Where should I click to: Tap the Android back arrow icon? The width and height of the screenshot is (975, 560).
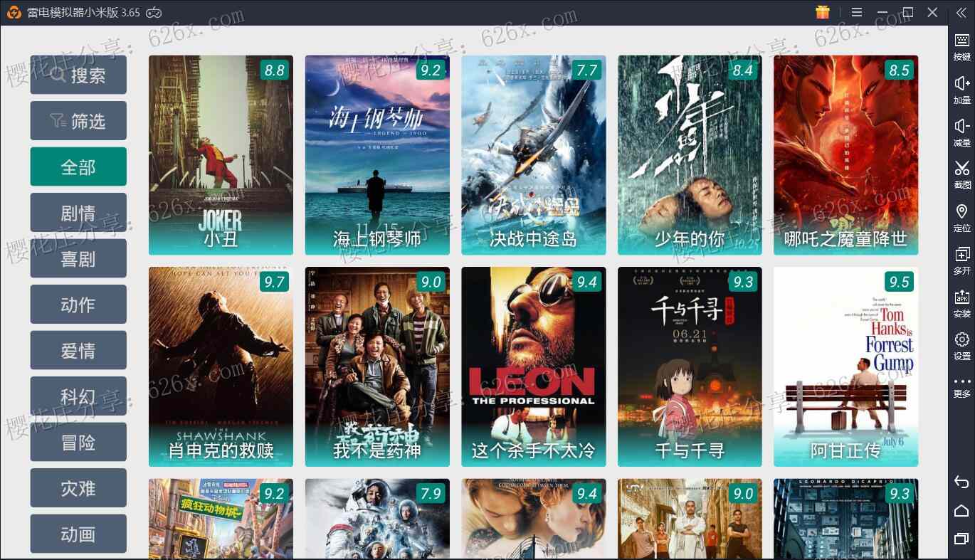pos(961,482)
